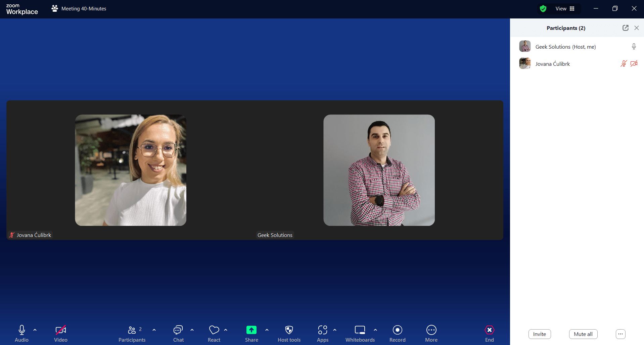Open Meeting 40-Minutes info in title bar
This screenshot has width=644, height=345.
pyautogui.click(x=79, y=9)
